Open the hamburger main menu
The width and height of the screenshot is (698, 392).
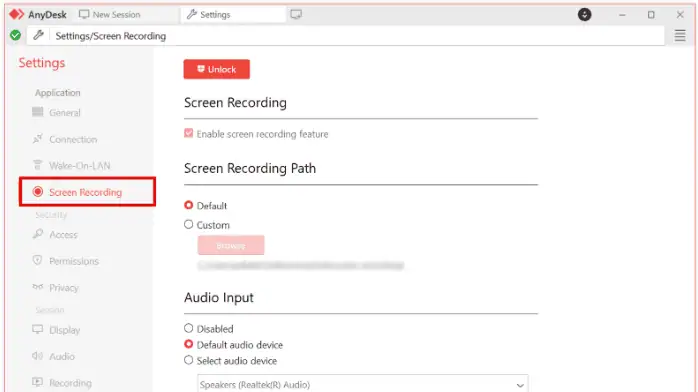pos(680,36)
